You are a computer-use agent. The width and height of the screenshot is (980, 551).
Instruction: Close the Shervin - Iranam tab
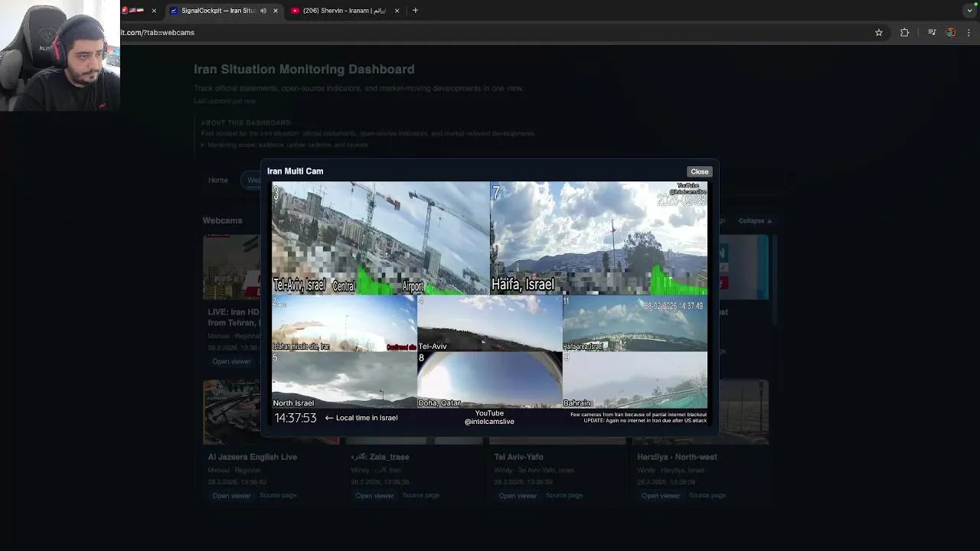click(397, 11)
